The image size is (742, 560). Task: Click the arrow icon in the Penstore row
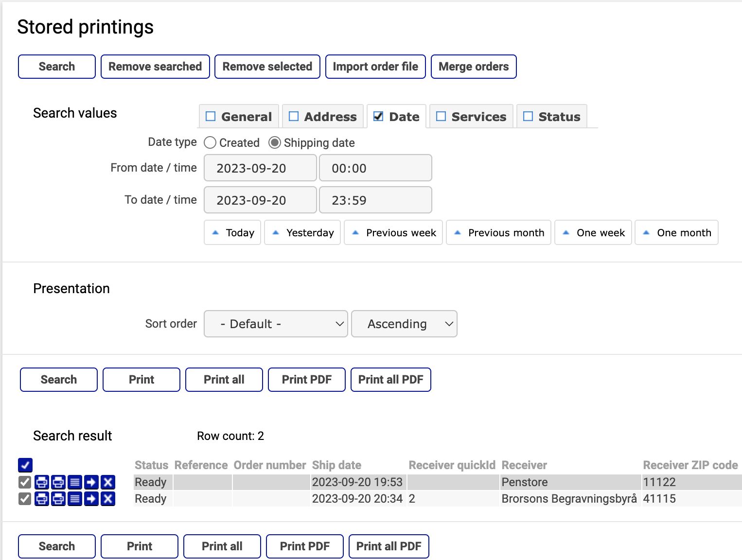[91, 482]
